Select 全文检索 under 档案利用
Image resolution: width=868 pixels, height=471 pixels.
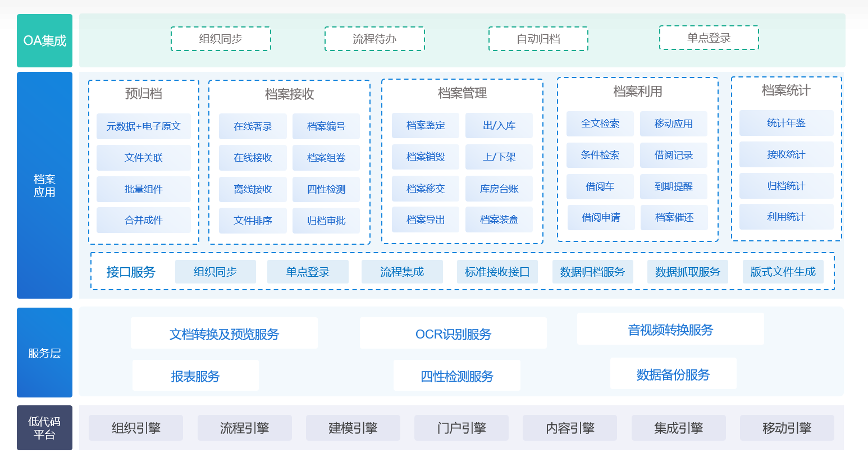(x=600, y=124)
